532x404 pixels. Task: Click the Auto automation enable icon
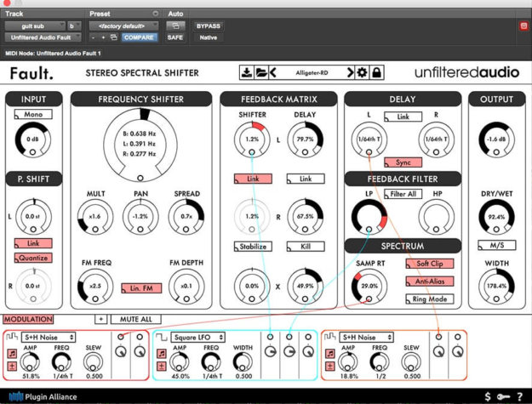[175, 26]
